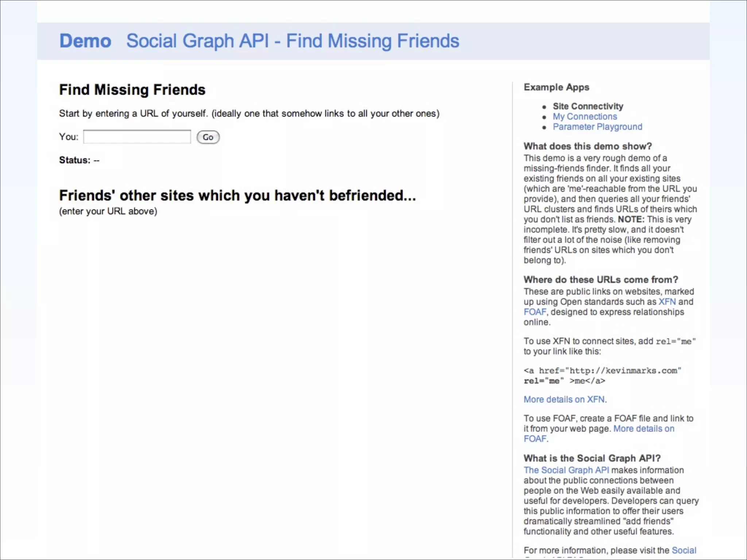747x560 pixels.
Task: Open 'More details on FOAF' link
Action: tap(643, 428)
